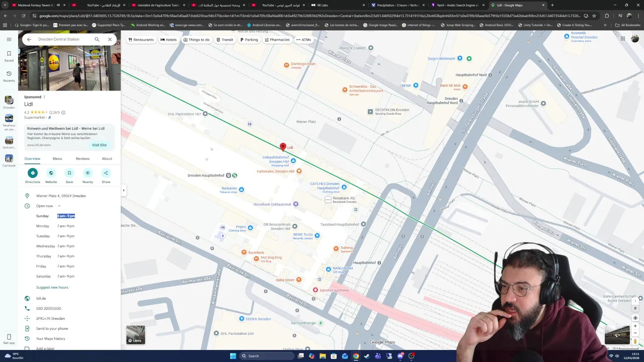644x362 pixels.
Task: Select the ATMs chip
Action: pyautogui.click(x=304, y=40)
